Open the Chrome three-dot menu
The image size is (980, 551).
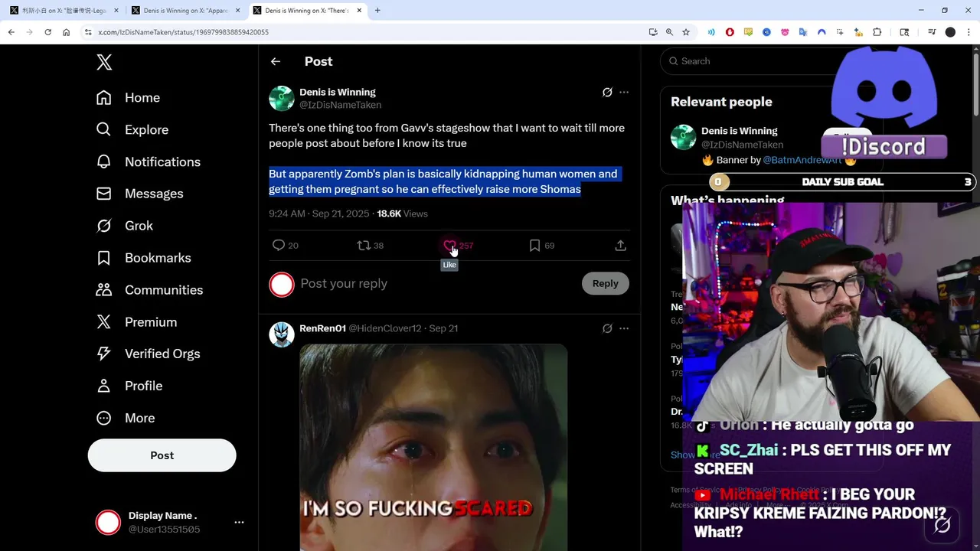click(x=969, y=32)
